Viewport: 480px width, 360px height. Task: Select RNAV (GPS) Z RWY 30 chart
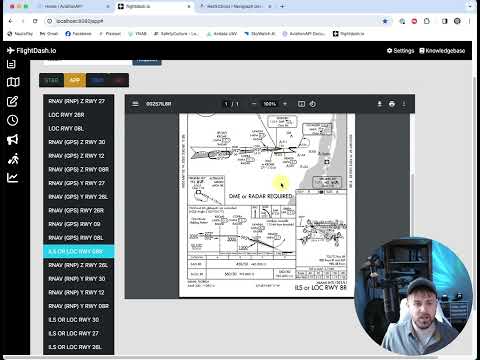click(79, 142)
